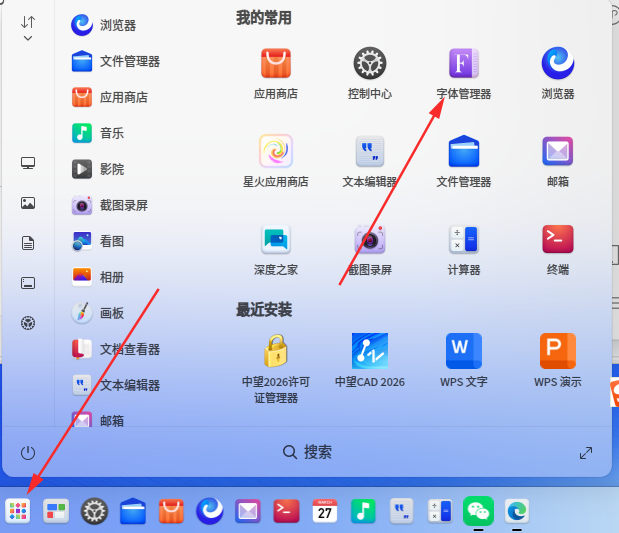Open calendar in the dock
The width and height of the screenshot is (619, 533).
click(x=325, y=511)
